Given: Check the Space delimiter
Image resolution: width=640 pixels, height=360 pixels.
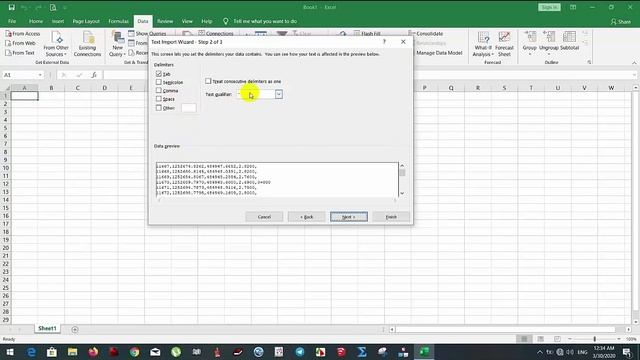Looking at the screenshot, I should pos(159,99).
